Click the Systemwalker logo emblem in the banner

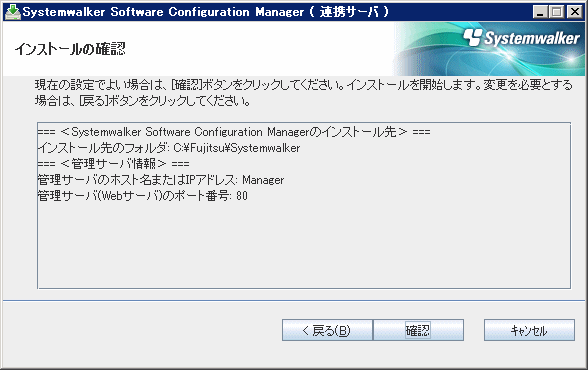click(x=472, y=37)
